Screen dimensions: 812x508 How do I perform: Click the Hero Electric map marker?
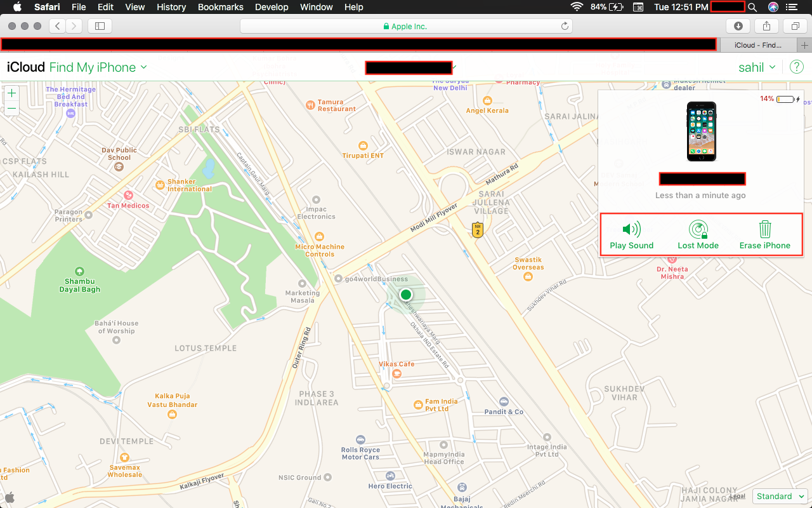[x=391, y=476]
